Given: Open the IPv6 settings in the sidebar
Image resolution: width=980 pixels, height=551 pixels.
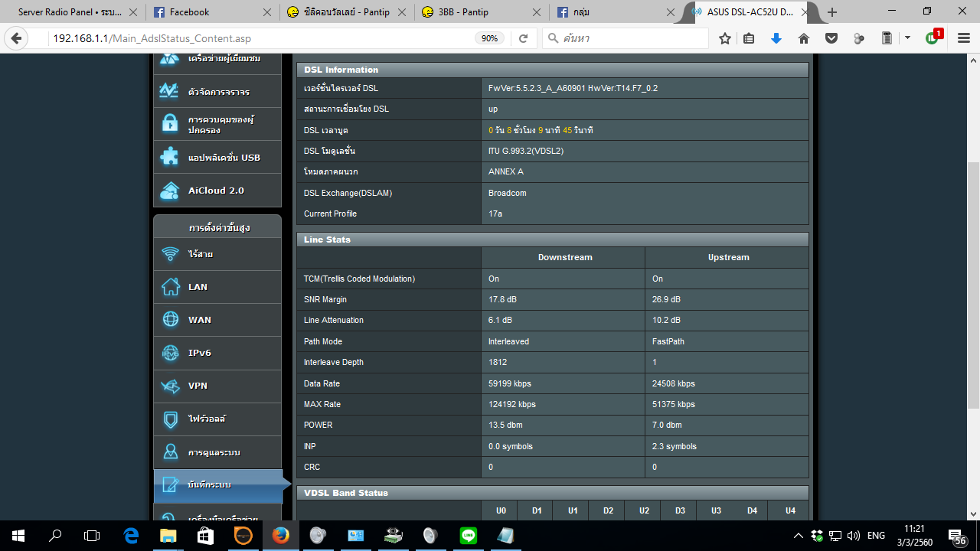Looking at the screenshot, I should coord(217,353).
